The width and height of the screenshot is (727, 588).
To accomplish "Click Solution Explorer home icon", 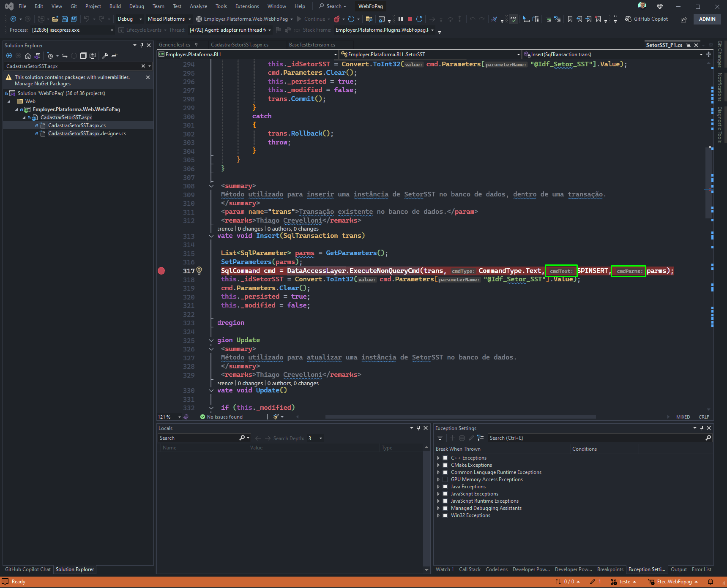I will [28, 56].
